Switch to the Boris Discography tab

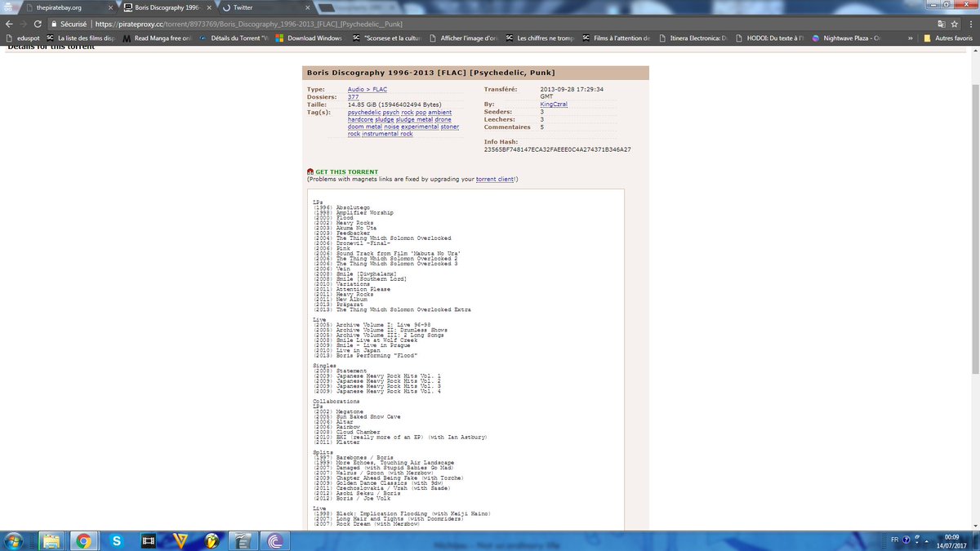(171, 7)
